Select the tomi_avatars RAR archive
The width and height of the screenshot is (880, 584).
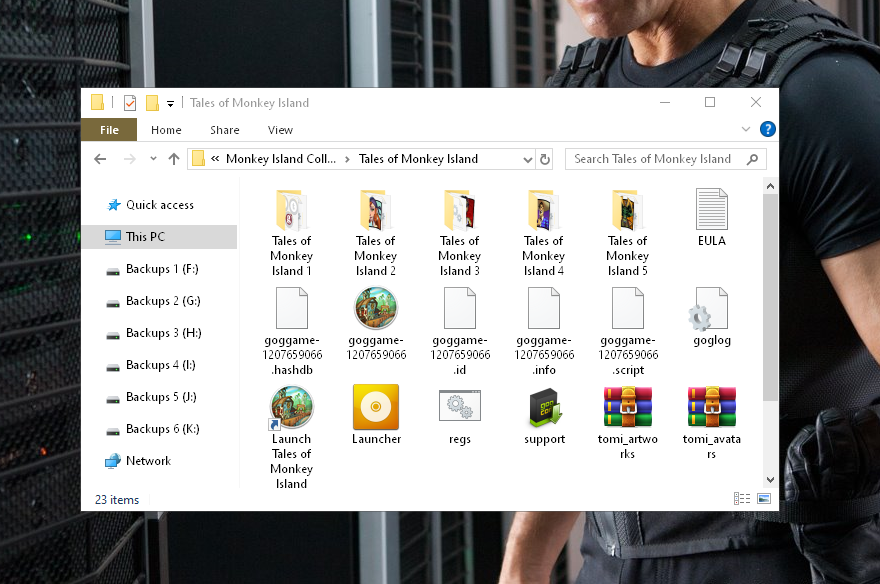[712, 422]
